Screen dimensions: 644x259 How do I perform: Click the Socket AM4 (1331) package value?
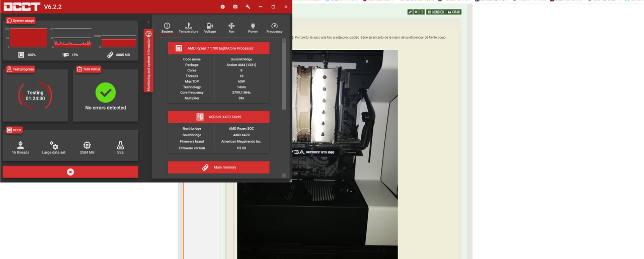pyautogui.click(x=241, y=65)
